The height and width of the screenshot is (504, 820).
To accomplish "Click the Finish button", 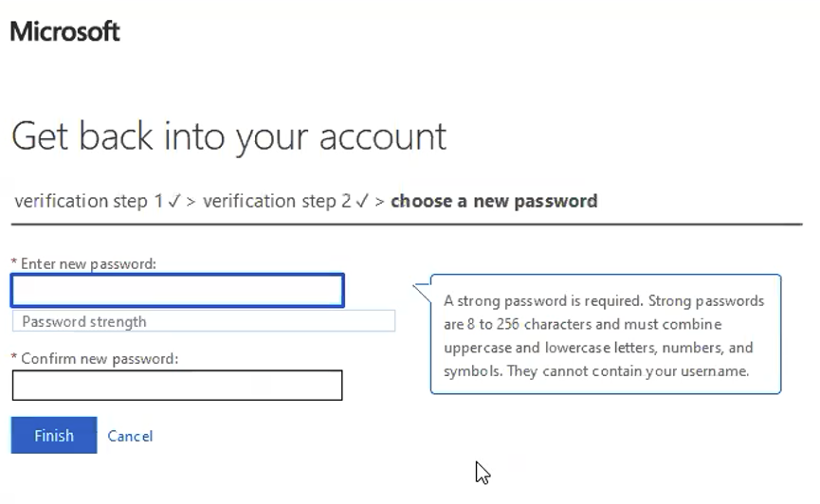I will coord(54,435).
